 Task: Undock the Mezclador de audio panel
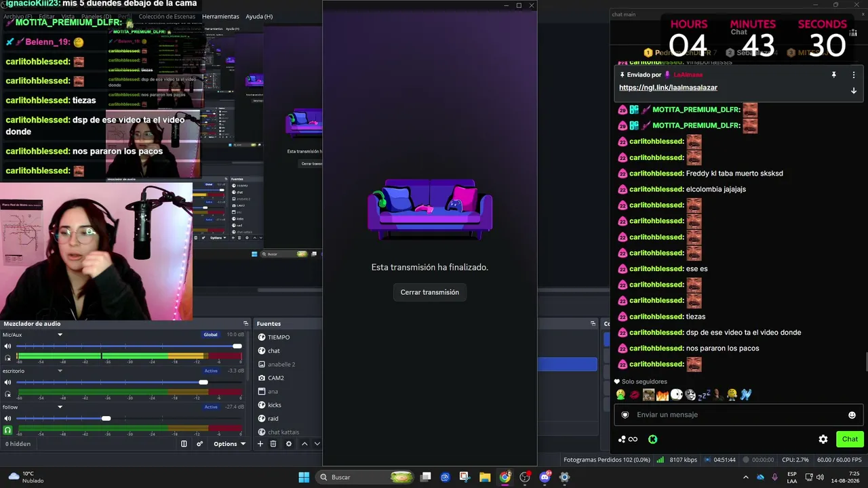(245, 323)
